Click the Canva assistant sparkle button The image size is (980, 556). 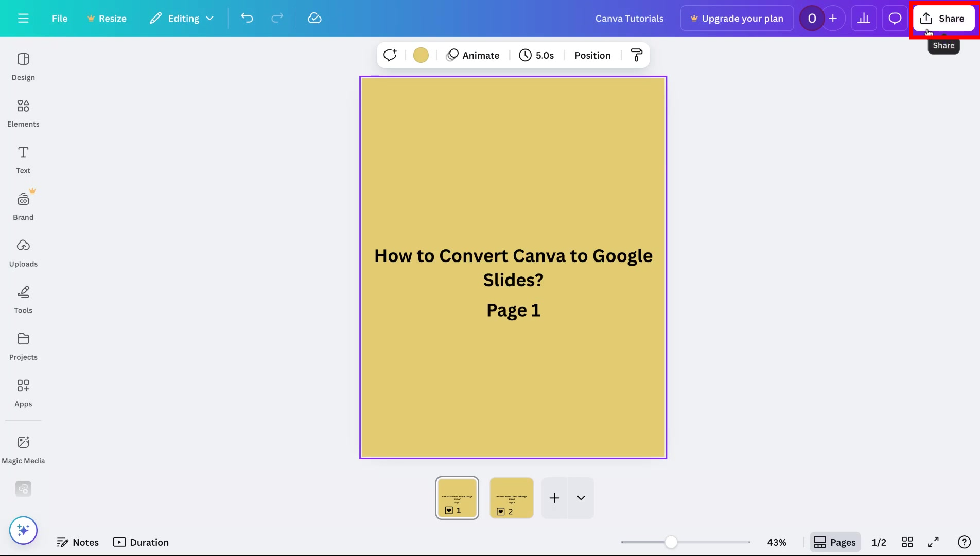pos(23,530)
